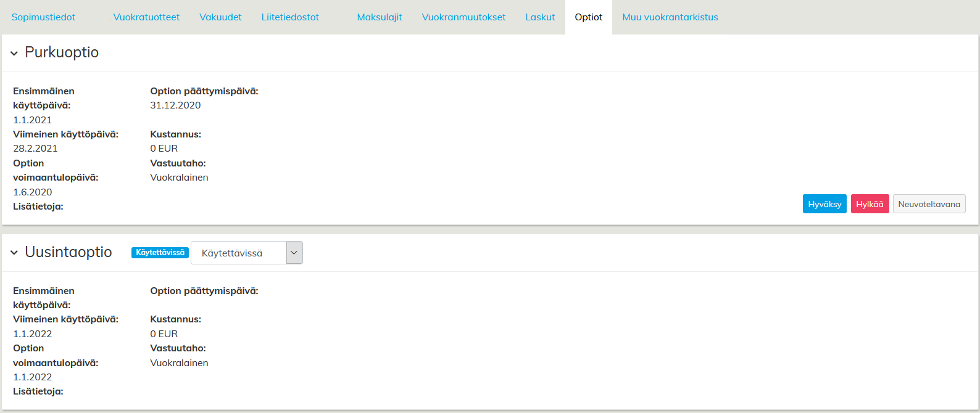
Task: Click the Purkuoptio section heading
Action: (x=62, y=52)
